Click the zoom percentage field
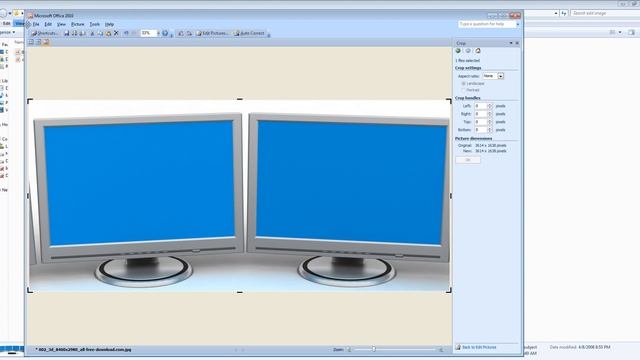The width and height of the screenshot is (640, 360). tap(149, 33)
